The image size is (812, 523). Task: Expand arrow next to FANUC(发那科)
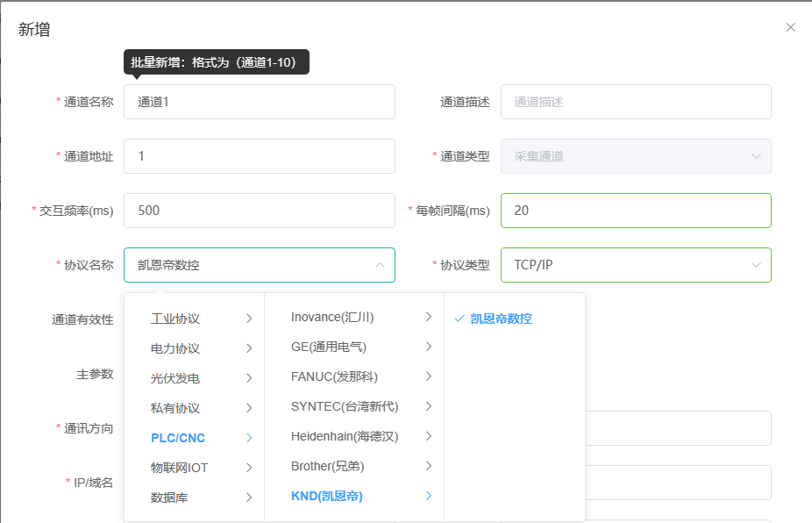click(429, 376)
